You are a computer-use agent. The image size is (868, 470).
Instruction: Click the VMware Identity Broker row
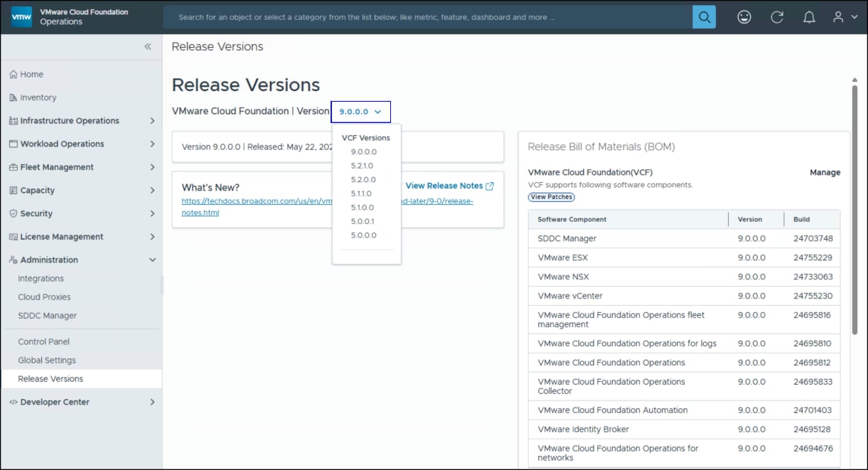[x=684, y=429]
